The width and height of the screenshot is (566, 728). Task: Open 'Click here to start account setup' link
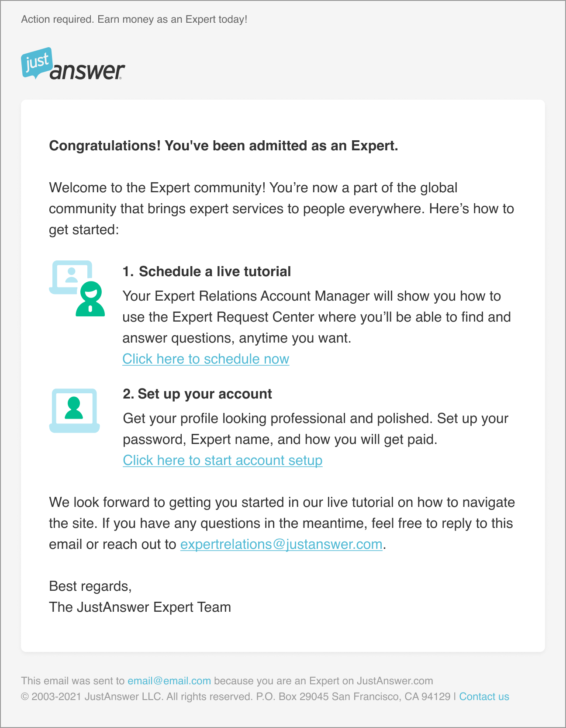click(223, 460)
